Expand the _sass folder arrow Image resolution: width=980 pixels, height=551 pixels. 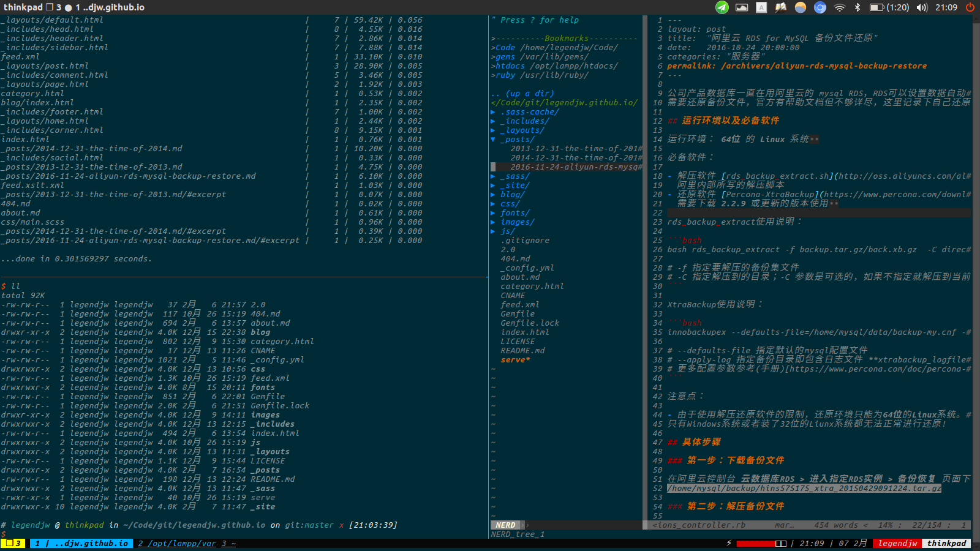coord(493,176)
